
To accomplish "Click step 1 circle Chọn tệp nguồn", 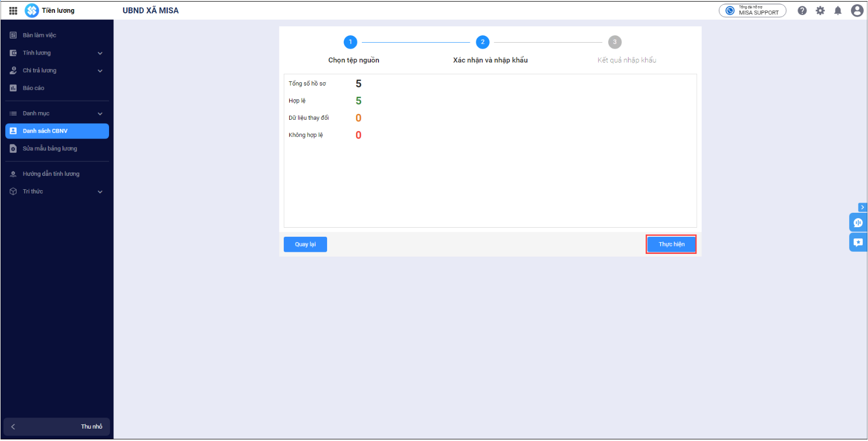I will (351, 42).
